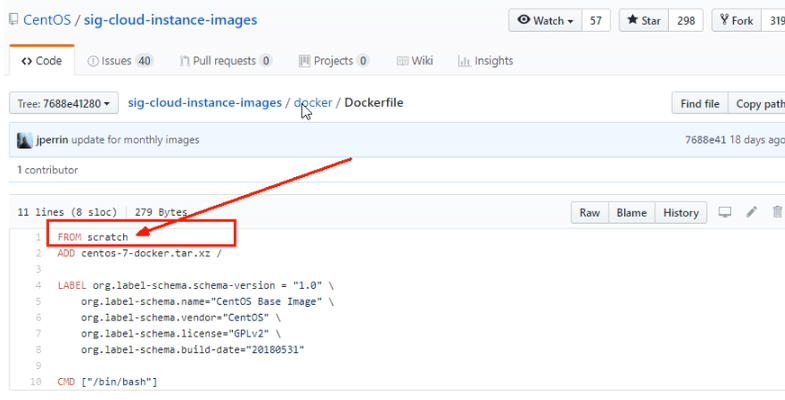785x400 pixels.
Task: Open the Tree: 7688e41280 branch selector
Action: click(64, 103)
